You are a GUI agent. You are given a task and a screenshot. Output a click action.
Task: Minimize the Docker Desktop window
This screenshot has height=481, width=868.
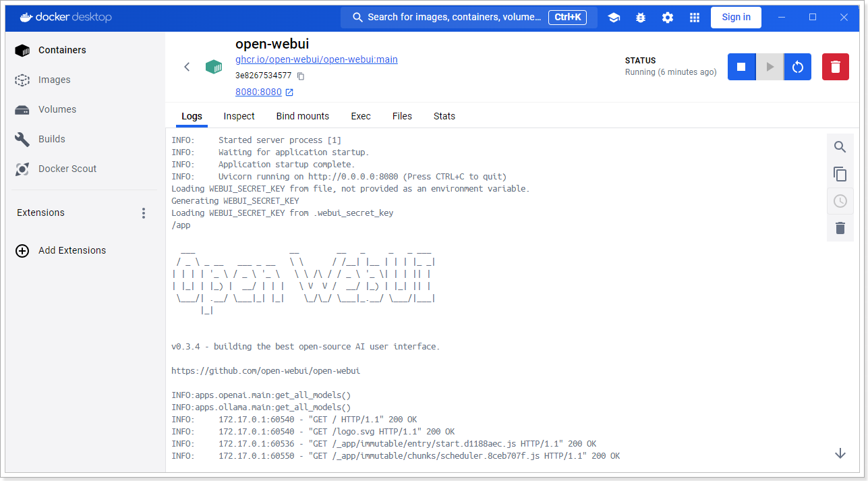point(782,18)
